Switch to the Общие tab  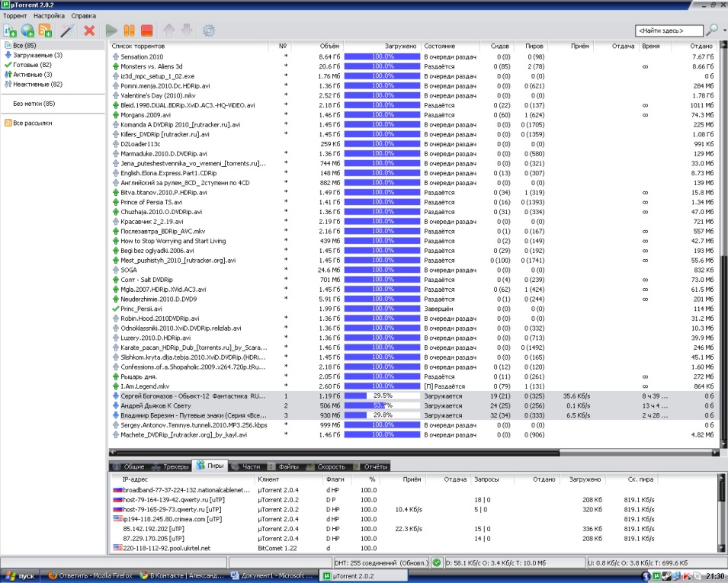[129, 466]
